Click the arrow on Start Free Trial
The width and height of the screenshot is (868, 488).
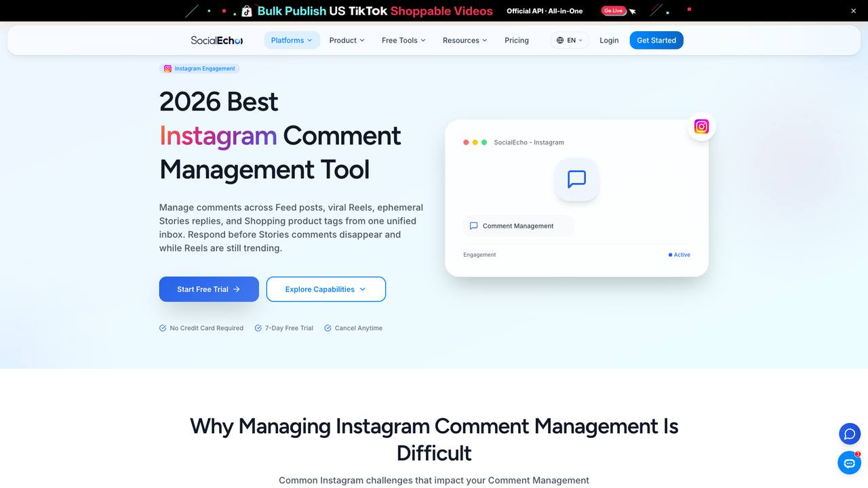[237, 289]
